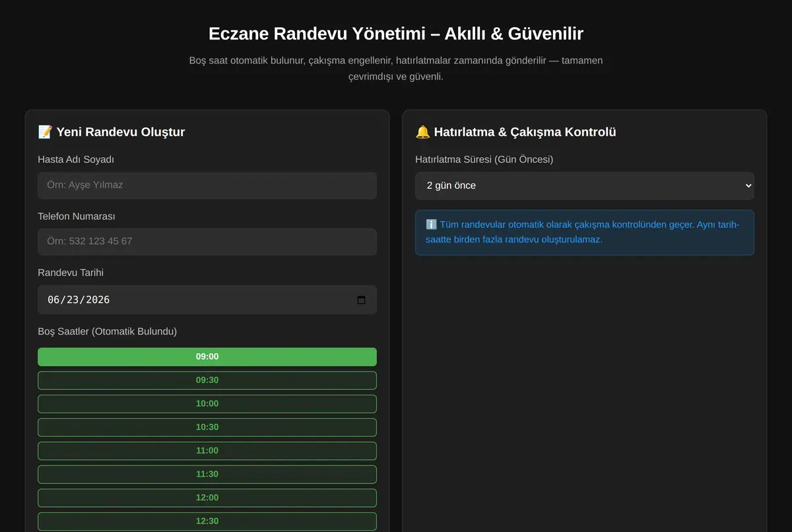Click the Hatırlatma & Çakışma Kontrolü heading
Screen dimensions: 792x532
coord(515,132)
